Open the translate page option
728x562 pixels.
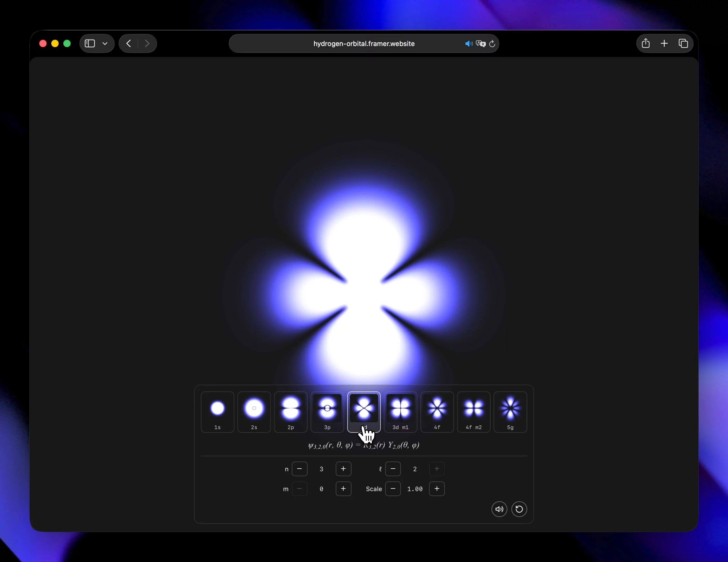click(481, 44)
